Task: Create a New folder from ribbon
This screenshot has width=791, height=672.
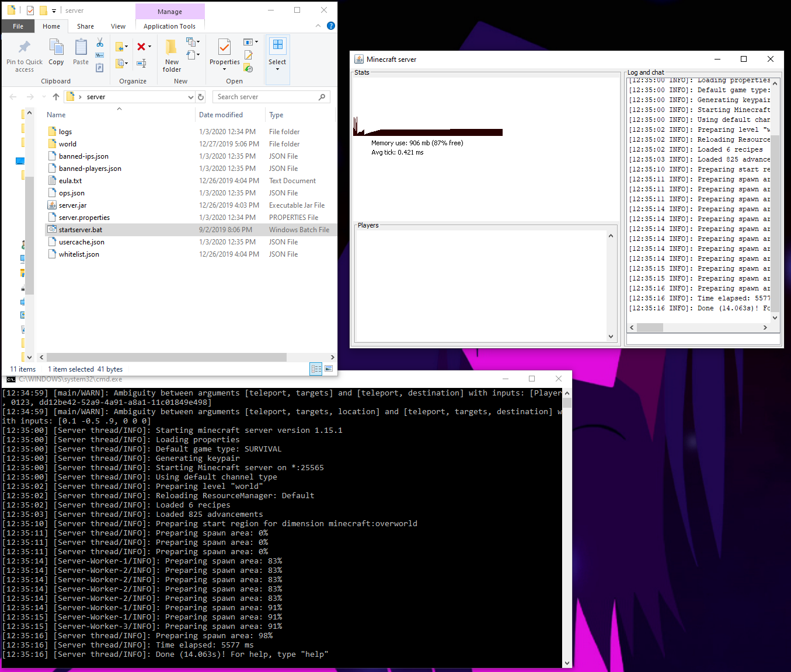Action: (172, 56)
